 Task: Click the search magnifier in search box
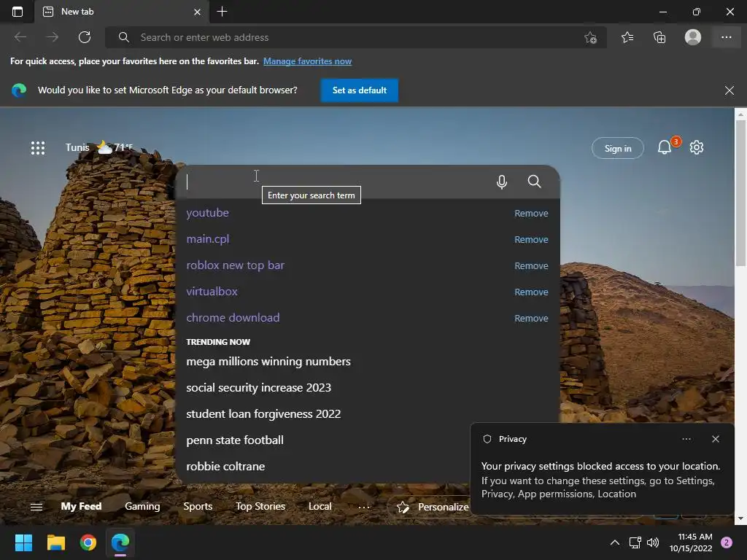click(534, 182)
